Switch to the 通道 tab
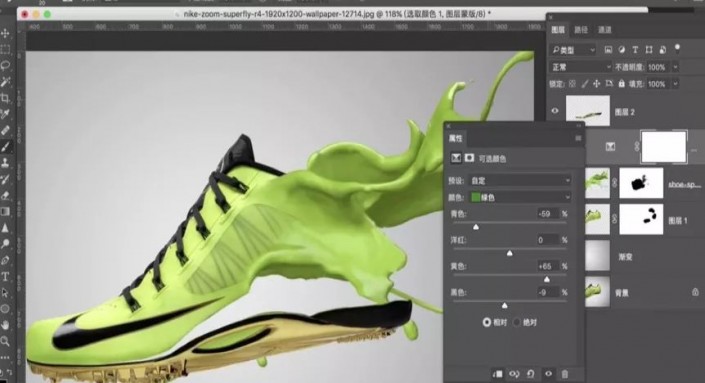 click(605, 30)
